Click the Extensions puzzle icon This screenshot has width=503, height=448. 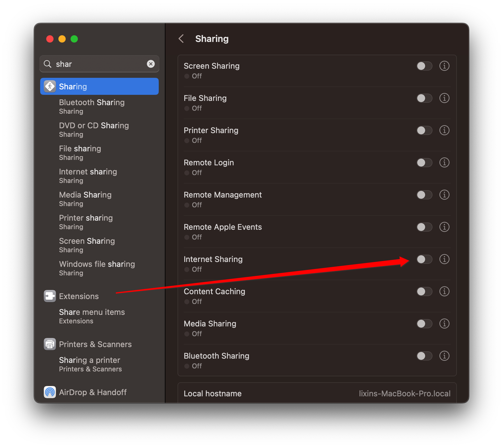[50, 296]
